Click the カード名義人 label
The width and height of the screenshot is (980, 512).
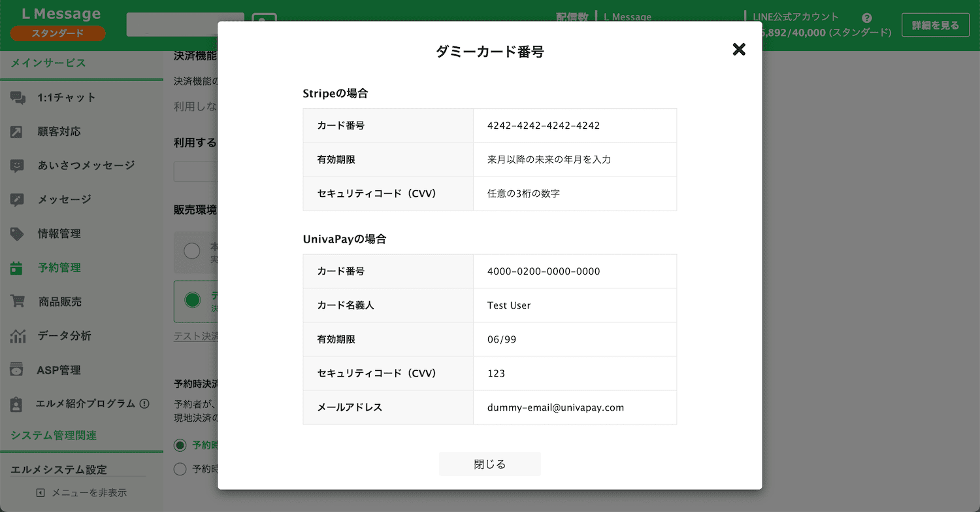point(346,305)
